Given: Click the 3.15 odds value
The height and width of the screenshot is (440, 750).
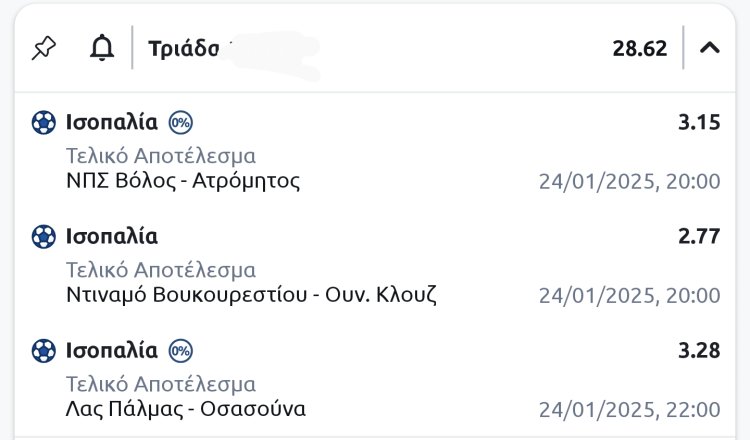Looking at the screenshot, I should point(699,123).
